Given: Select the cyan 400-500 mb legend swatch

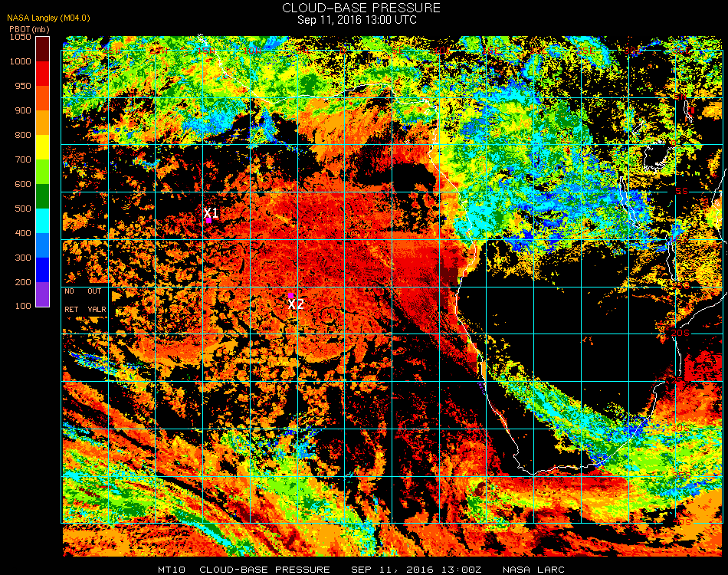Looking at the screenshot, I should (42, 221).
